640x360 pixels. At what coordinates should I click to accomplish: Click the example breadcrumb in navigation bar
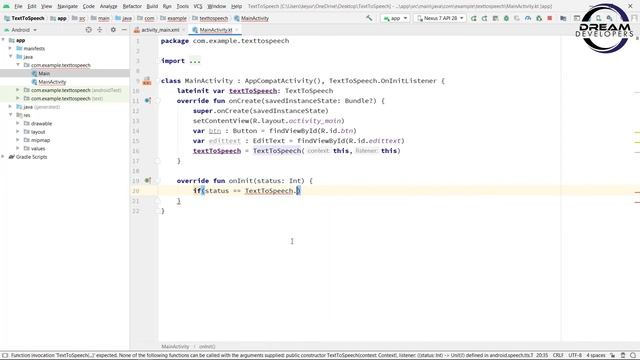tap(173, 18)
